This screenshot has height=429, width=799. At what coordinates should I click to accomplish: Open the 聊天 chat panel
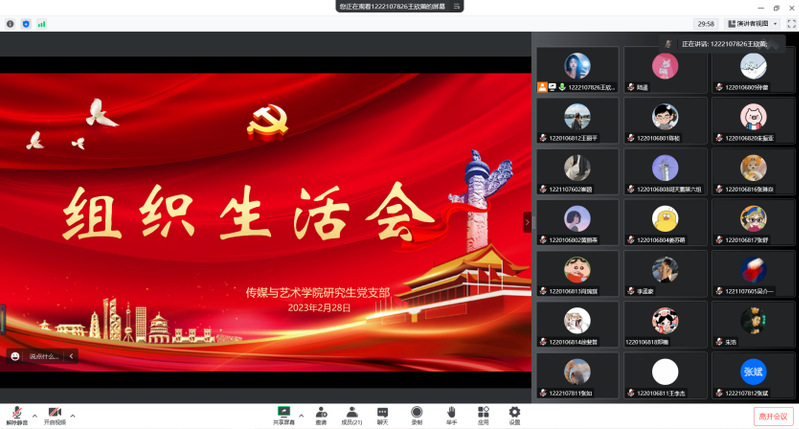pos(382,413)
